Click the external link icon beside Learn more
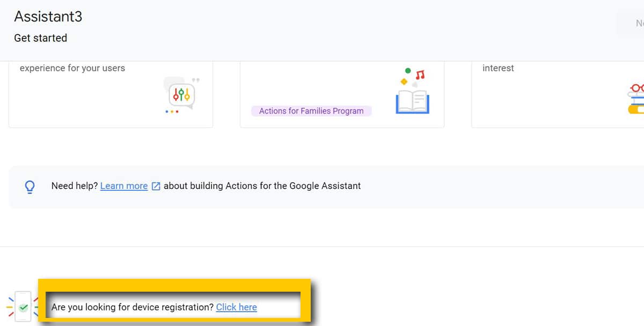The width and height of the screenshot is (644, 326). [156, 186]
